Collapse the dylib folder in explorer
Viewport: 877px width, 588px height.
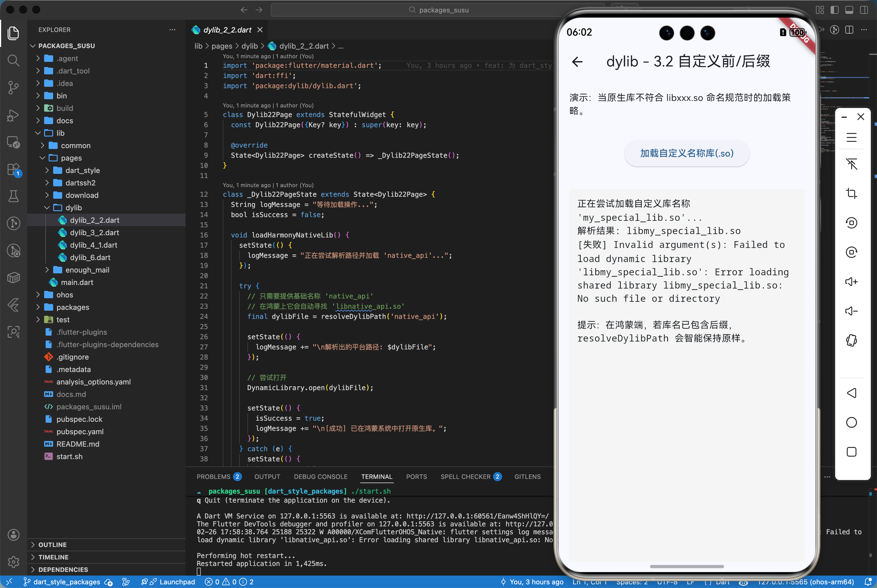74,207
